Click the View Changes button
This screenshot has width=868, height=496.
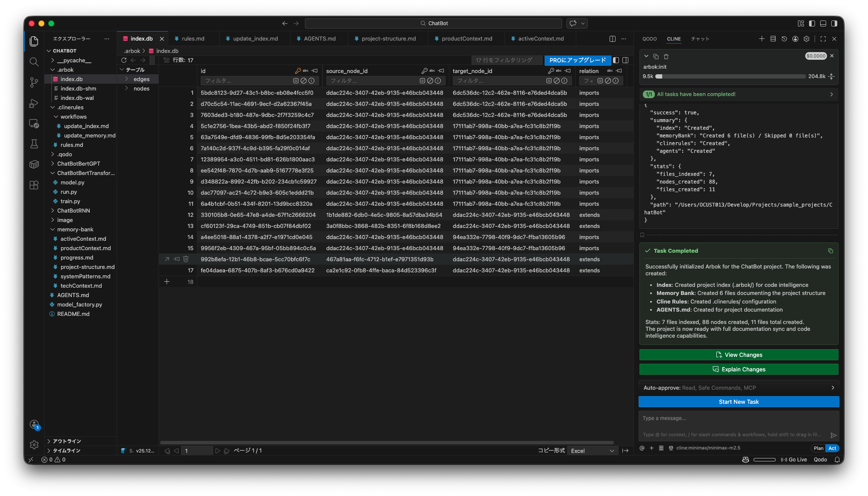click(739, 355)
